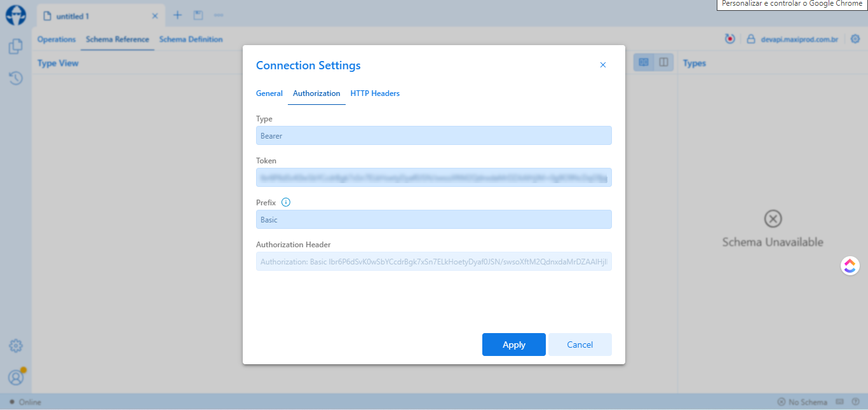Open settings gear in left sidebar
The image size is (868, 410).
pos(16,346)
